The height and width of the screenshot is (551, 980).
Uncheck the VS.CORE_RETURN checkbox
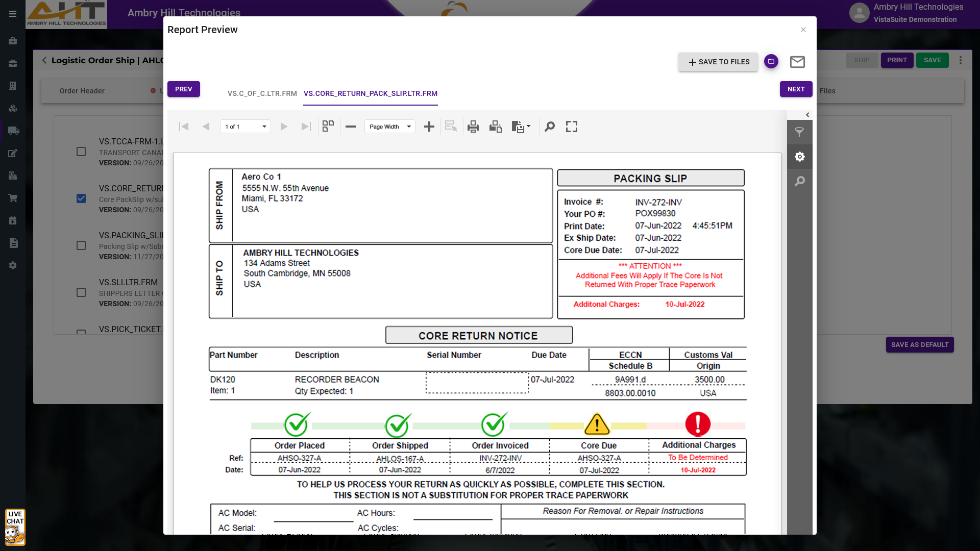tap(81, 198)
